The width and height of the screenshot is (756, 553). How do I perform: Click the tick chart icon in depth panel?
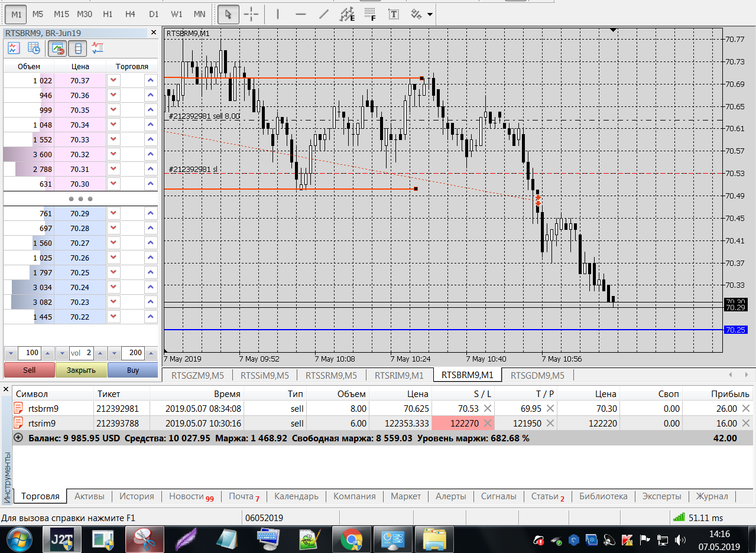click(14, 48)
